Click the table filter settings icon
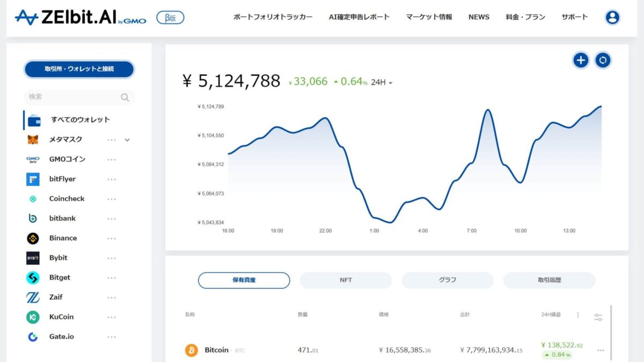Image resolution: width=644 pixels, height=362 pixels. pos(598,317)
